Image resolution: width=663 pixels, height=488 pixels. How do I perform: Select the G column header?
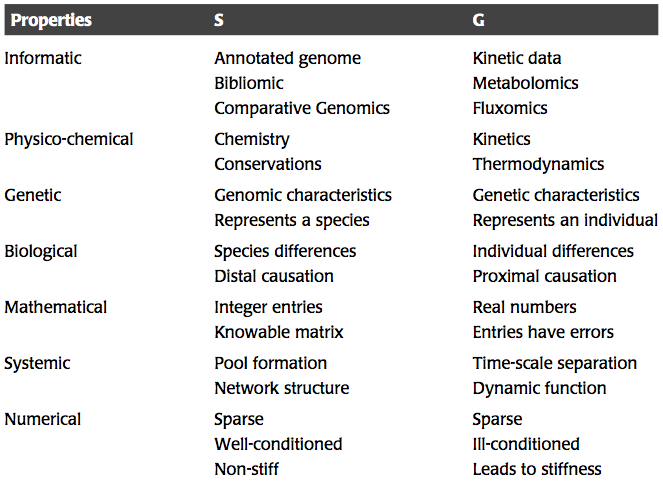click(479, 20)
